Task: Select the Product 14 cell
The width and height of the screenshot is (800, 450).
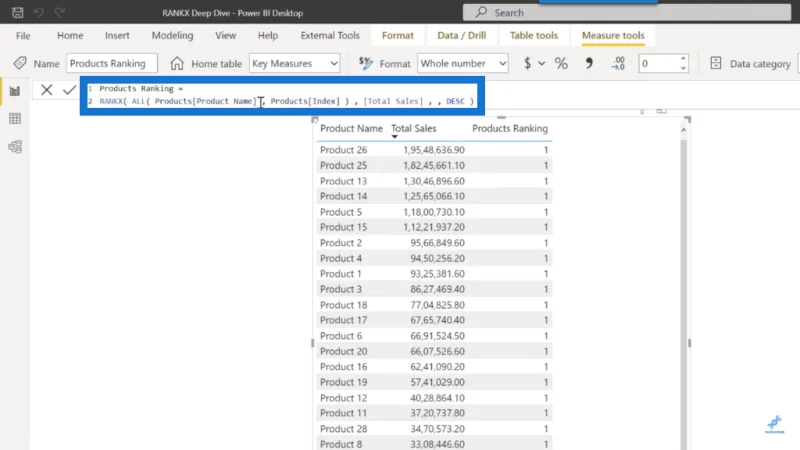Action: (343, 196)
